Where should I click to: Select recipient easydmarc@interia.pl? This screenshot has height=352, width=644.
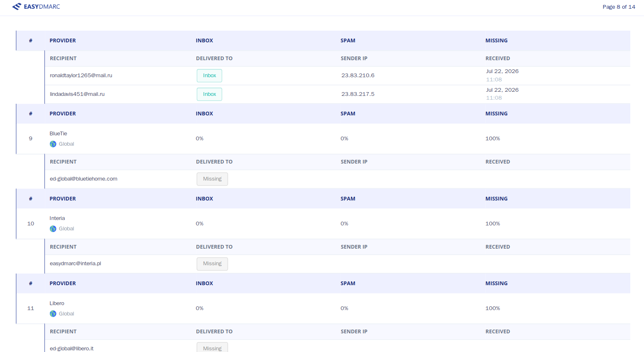point(76,264)
